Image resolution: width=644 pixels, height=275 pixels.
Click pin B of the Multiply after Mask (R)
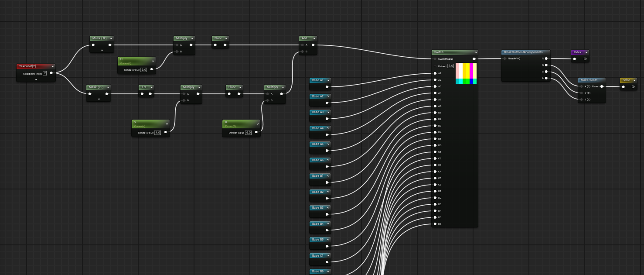[x=176, y=52]
